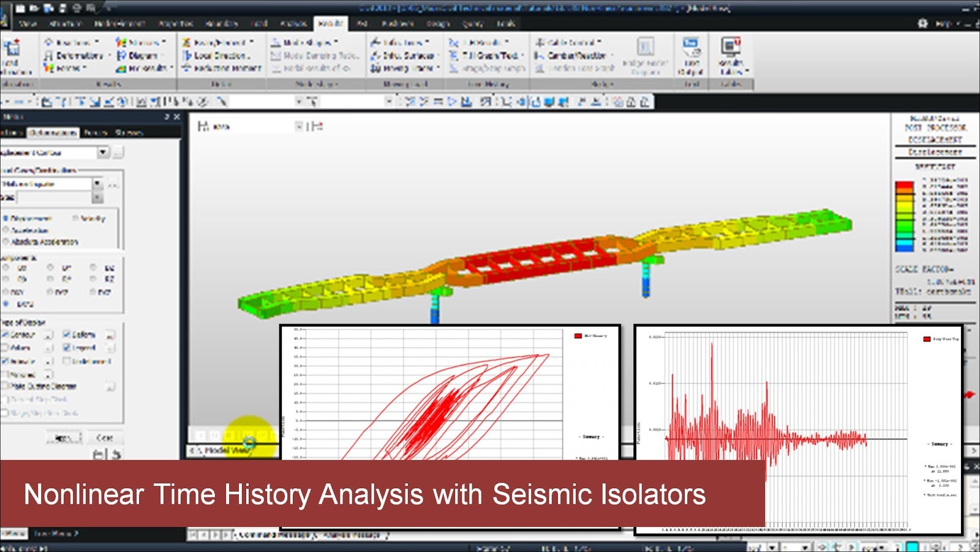Switch to Forces tab in tree panel
This screenshot has height=552, width=980.
(x=96, y=132)
